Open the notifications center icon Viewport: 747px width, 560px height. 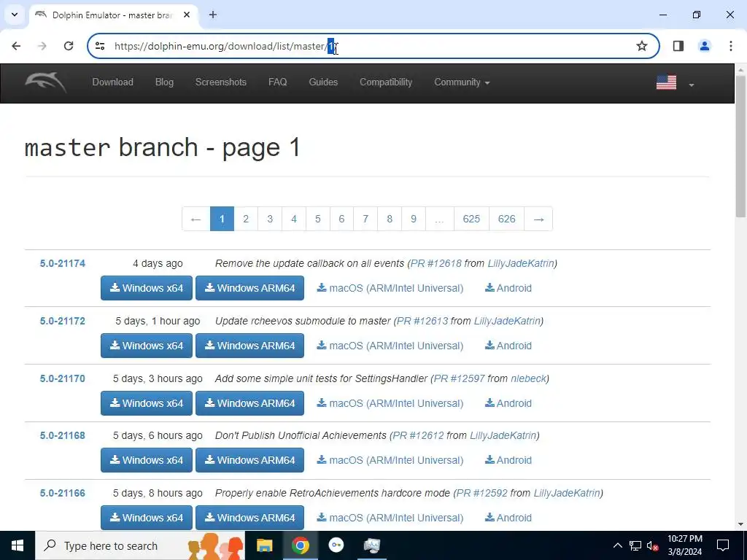coord(723,545)
